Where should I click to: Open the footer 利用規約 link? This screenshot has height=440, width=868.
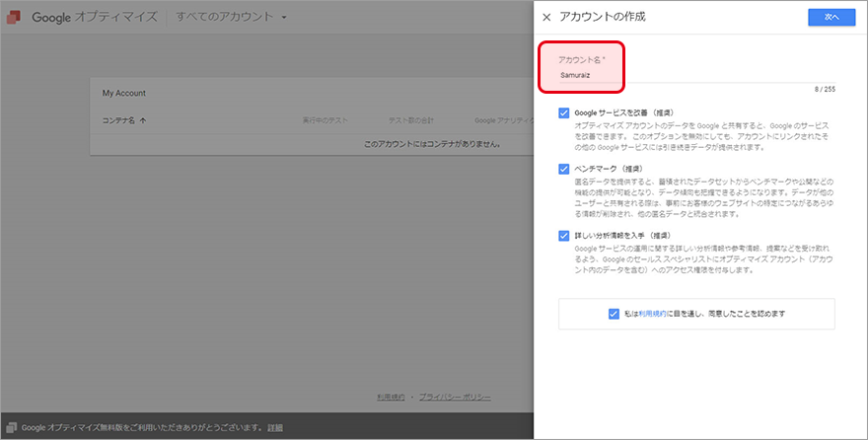tap(391, 398)
